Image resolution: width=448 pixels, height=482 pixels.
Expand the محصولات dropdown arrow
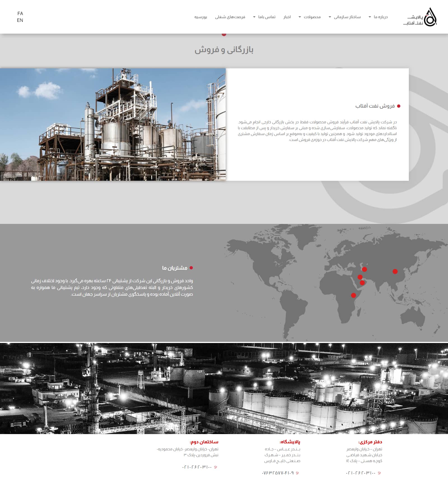[300, 17]
